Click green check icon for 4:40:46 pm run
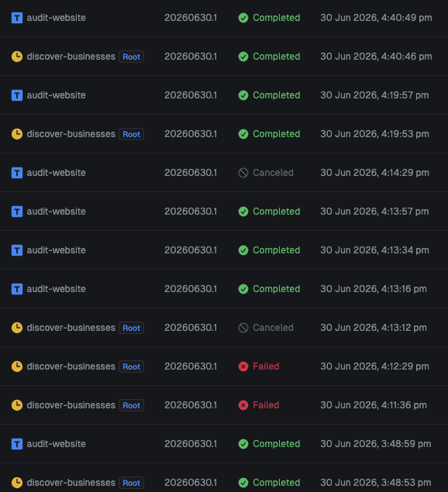The image size is (448, 492). click(243, 57)
